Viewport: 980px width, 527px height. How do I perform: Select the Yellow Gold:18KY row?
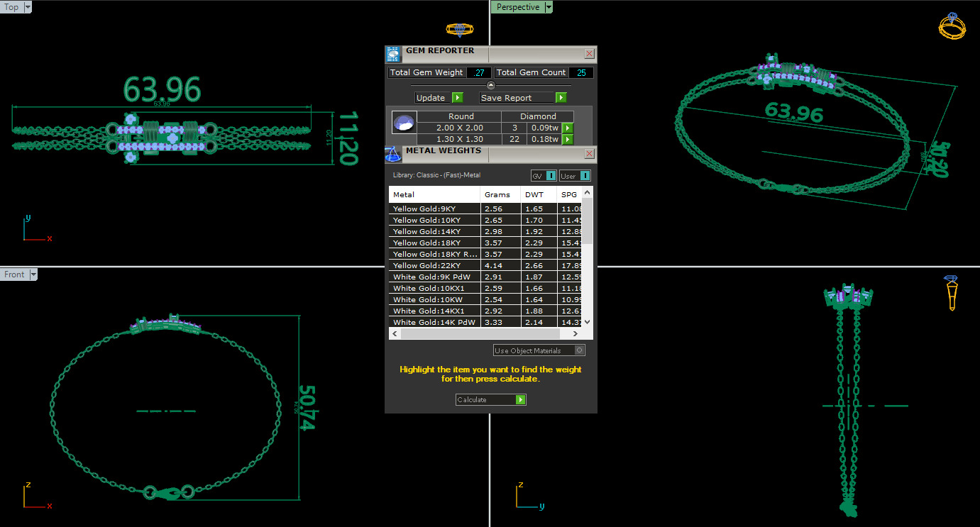point(485,243)
